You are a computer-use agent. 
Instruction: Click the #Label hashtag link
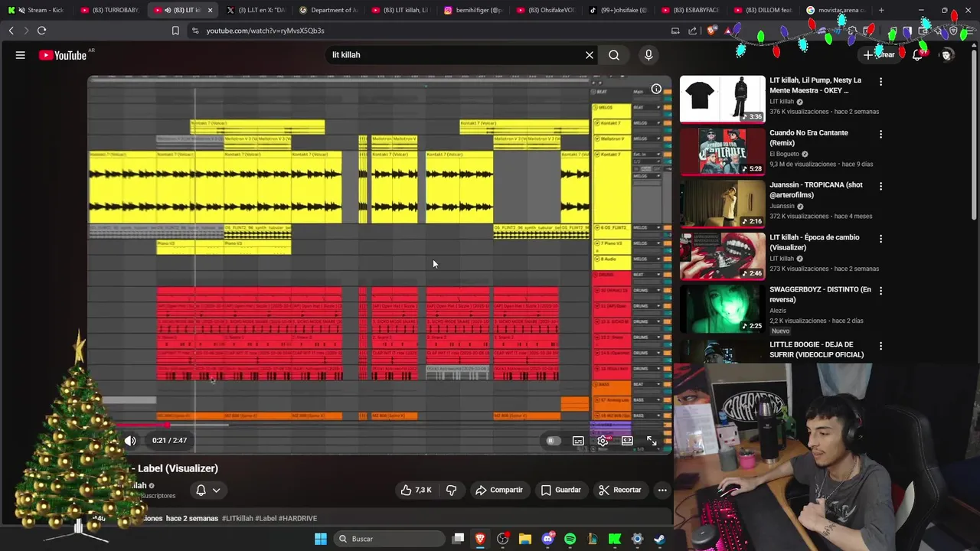[x=266, y=518]
